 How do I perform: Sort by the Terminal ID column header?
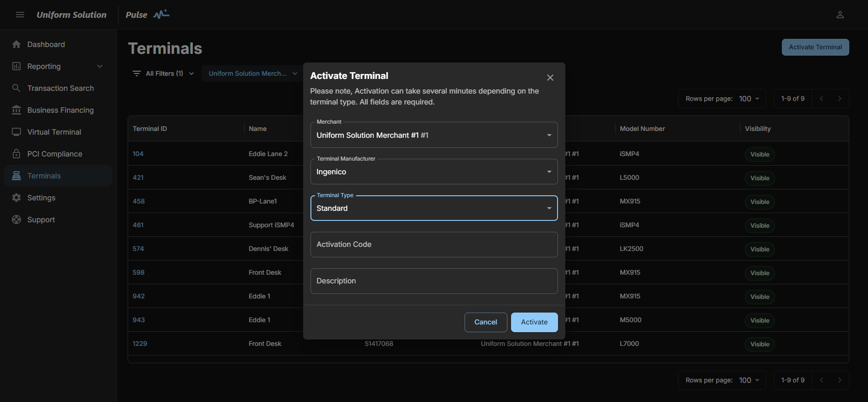click(150, 129)
